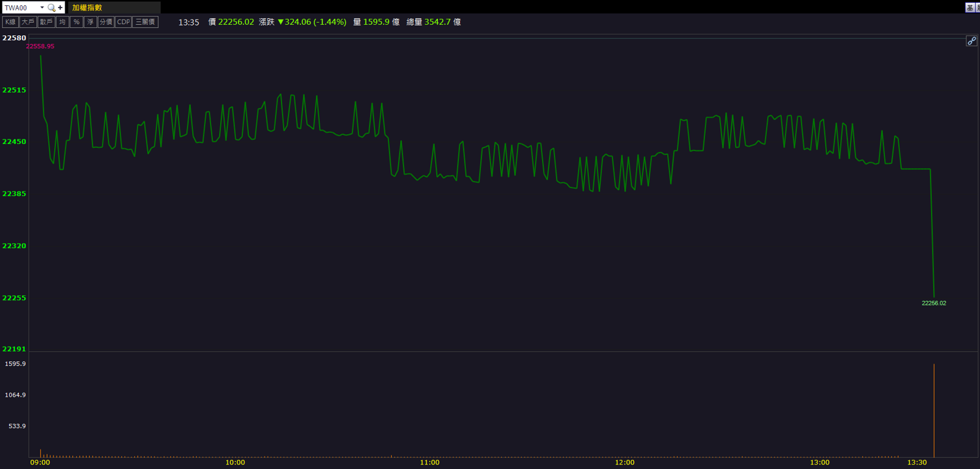This screenshot has width=980, height=469.
Task: Toggle the CDP indicator button
Action: pyautogui.click(x=123, y=22)
